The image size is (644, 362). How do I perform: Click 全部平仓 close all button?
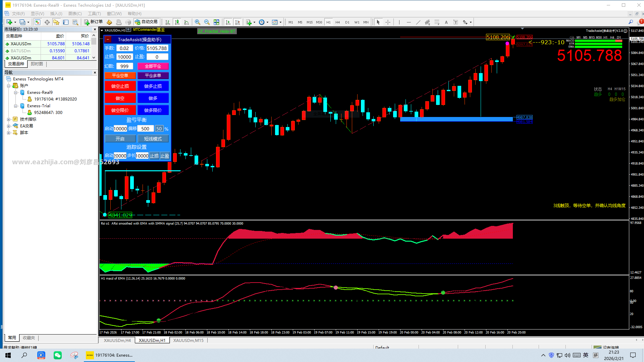[153, 66]
